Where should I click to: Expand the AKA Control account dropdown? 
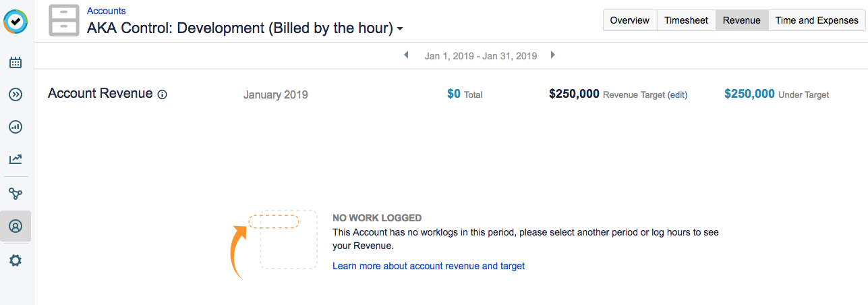400,29
